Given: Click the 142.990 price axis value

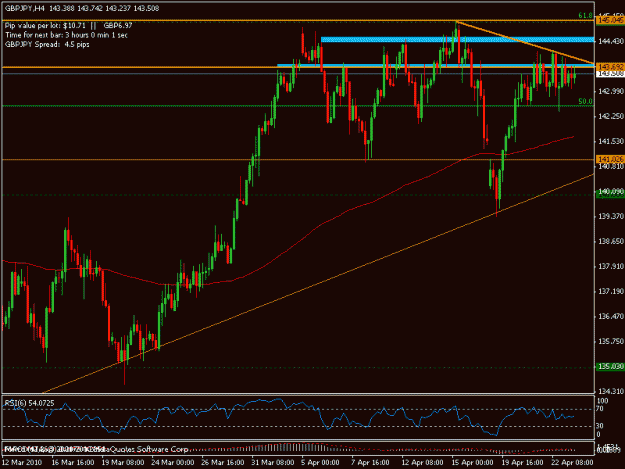Looking at the screenshot, I should (x=610, y=91).
